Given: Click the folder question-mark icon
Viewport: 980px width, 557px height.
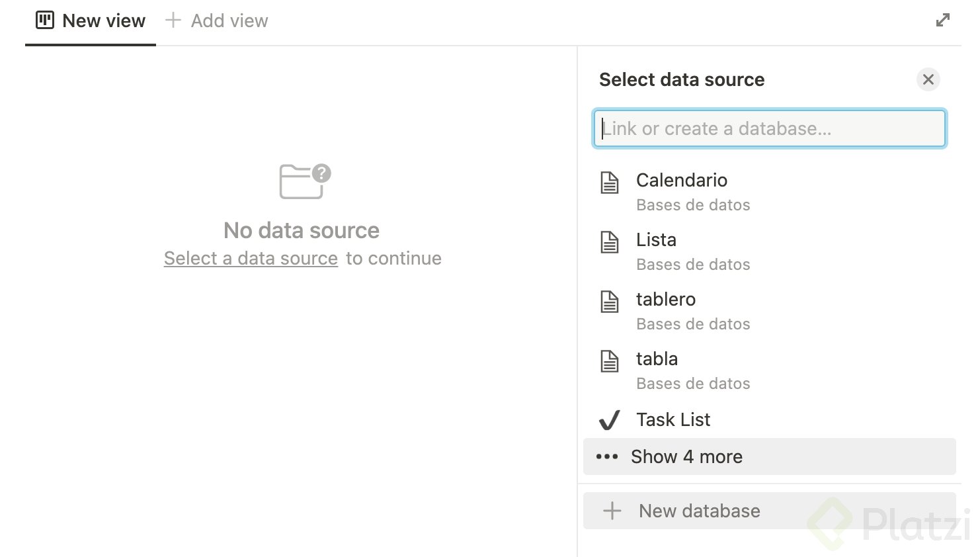Looking at the screenshot, I should pos(305,181).
